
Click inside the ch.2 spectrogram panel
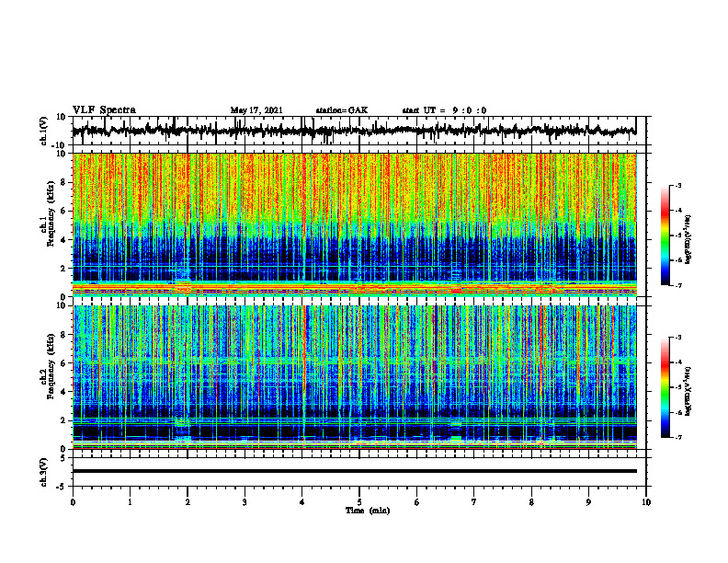click(355, 377)
